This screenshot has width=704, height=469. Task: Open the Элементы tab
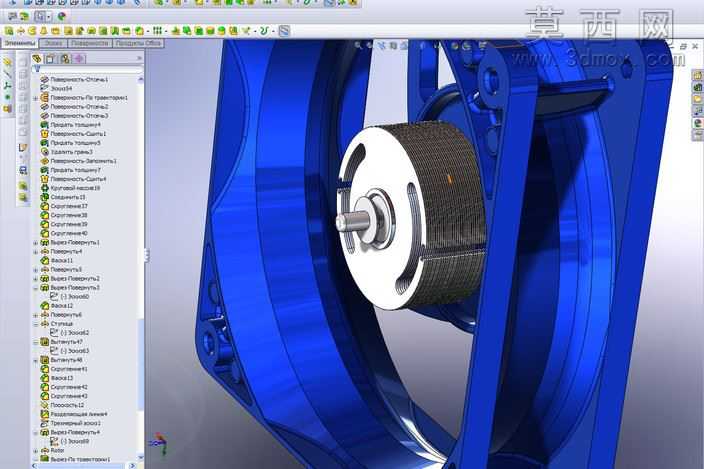[19, 43]
